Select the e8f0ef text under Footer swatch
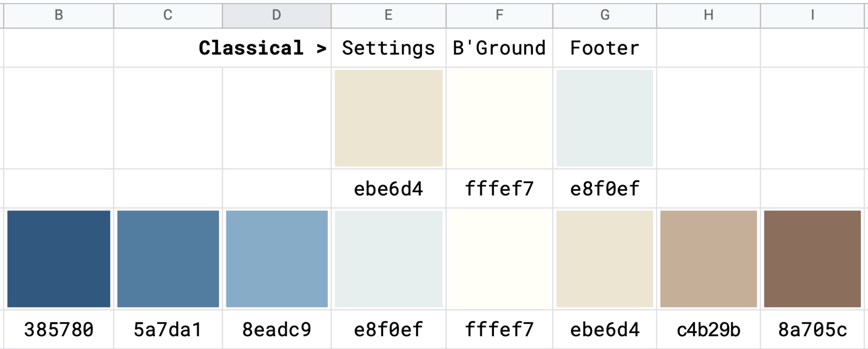The image size is (868, 349). pyautogui.click(x=604, y=189)
